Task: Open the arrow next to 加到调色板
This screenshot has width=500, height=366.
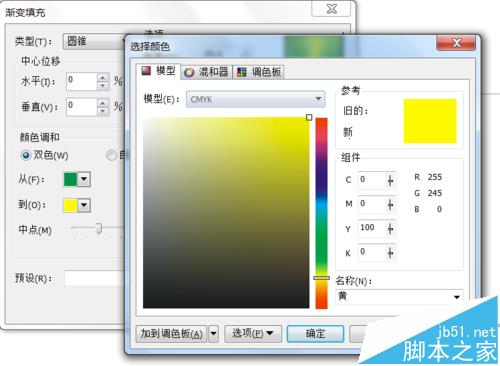Action: click(214, 334)
